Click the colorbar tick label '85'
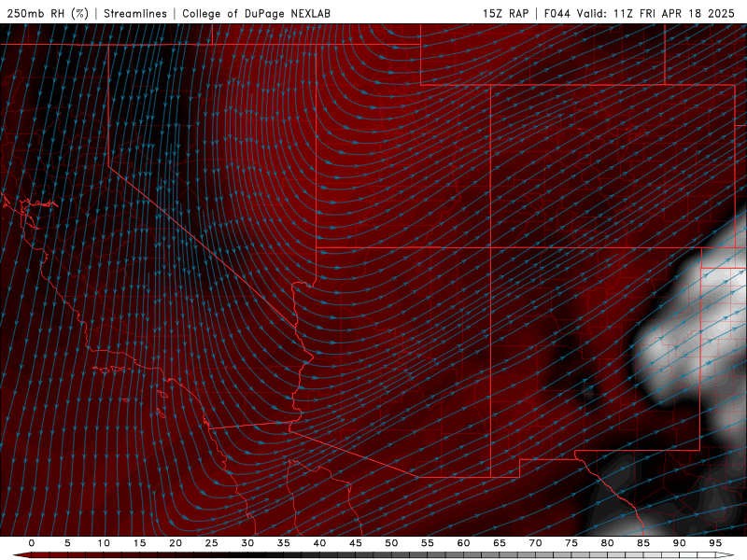The width and height of the screenshot is (747, 560). [x=643, y=543]
